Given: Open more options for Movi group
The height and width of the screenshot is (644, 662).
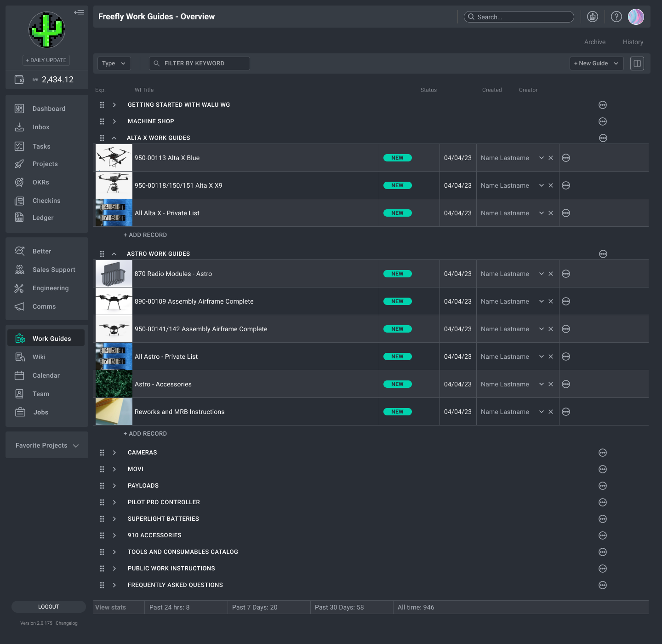Looking at the screenshot, I should point(603,469).
